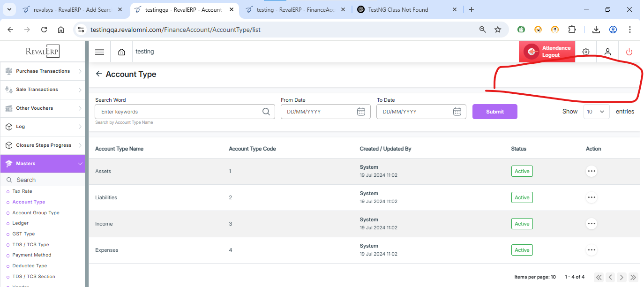Switch to TestNG Class Not Found tab
The height and width of the screenshot is (287, 644).
(x=398, y=9)
